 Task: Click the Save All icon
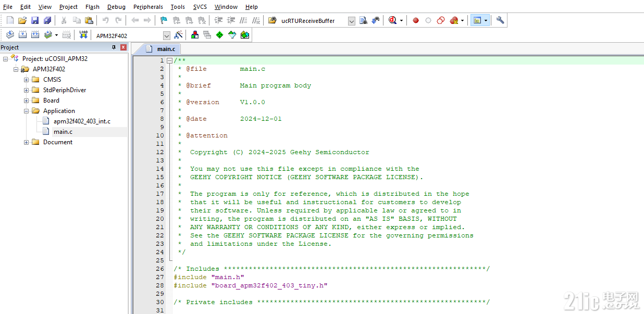coord(47,20)
